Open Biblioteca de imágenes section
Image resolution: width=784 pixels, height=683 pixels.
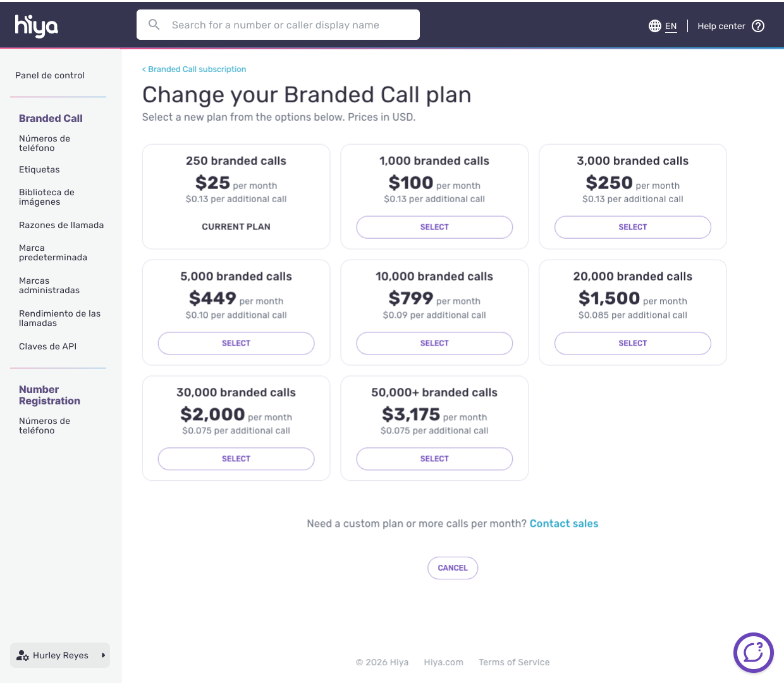[x=47, y=197]
